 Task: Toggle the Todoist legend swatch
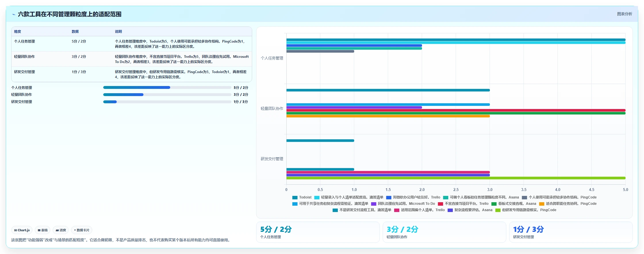pyautogui.click(x=295, y=198)
